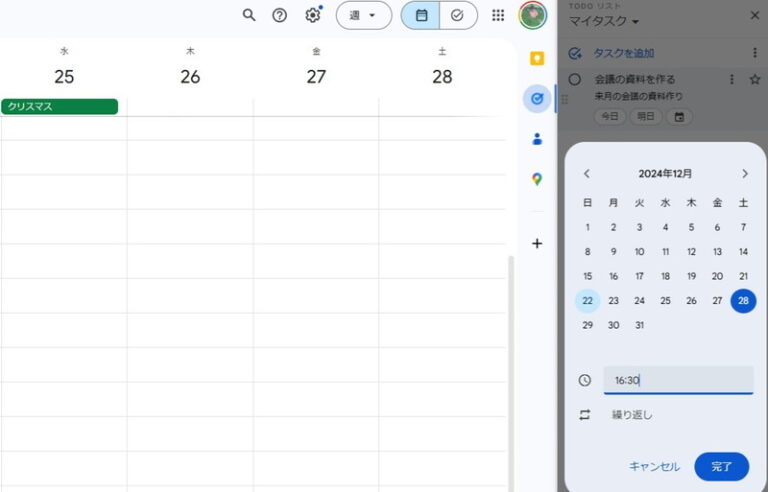Open the help question mark icon

click(280, 15)
